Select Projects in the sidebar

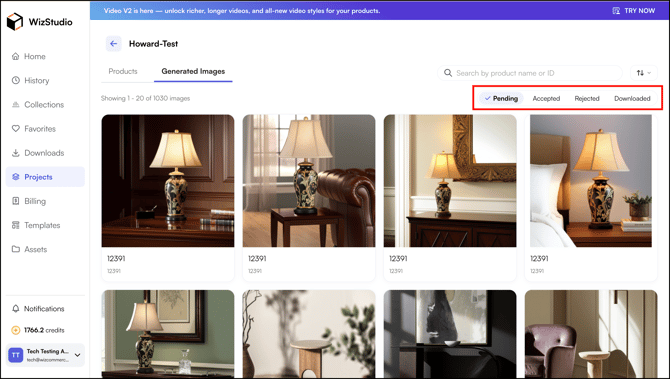coord(45,177)
